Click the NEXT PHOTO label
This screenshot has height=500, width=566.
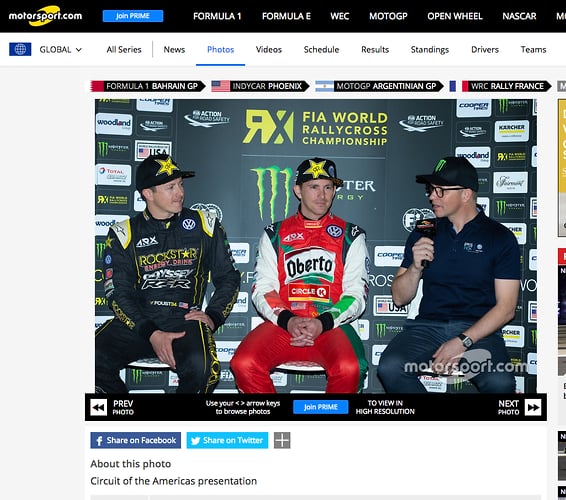tap(508, 408)
